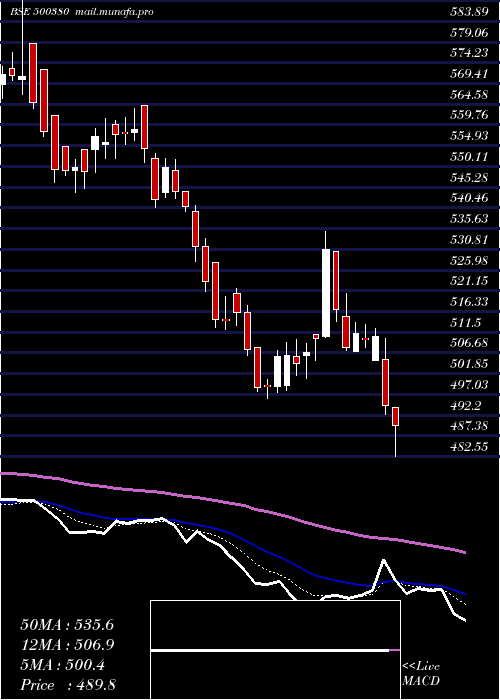Click the 530.81 price axis label
Screen dimensions: 500x700
pos(468,240)
